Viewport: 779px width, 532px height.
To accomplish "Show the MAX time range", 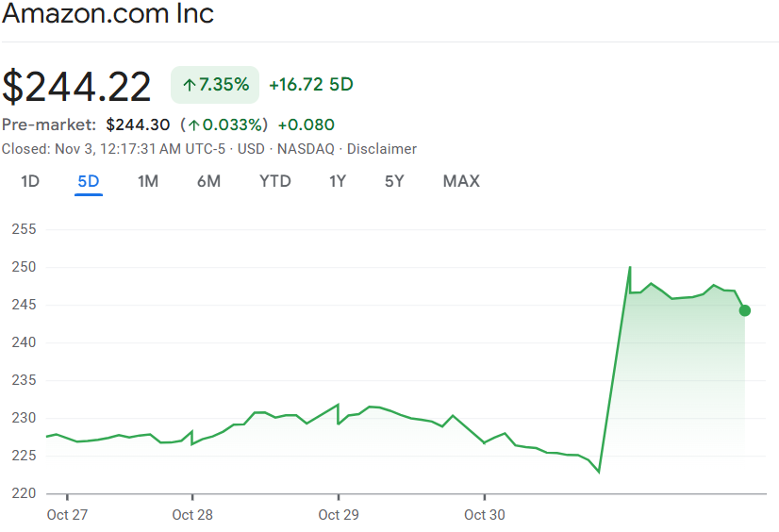I will pos(461,181).
